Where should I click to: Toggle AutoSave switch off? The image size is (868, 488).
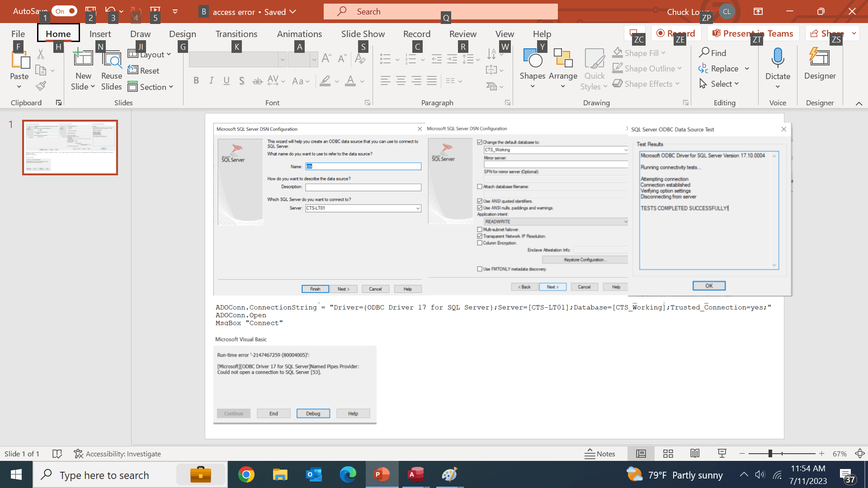[64, 11]
